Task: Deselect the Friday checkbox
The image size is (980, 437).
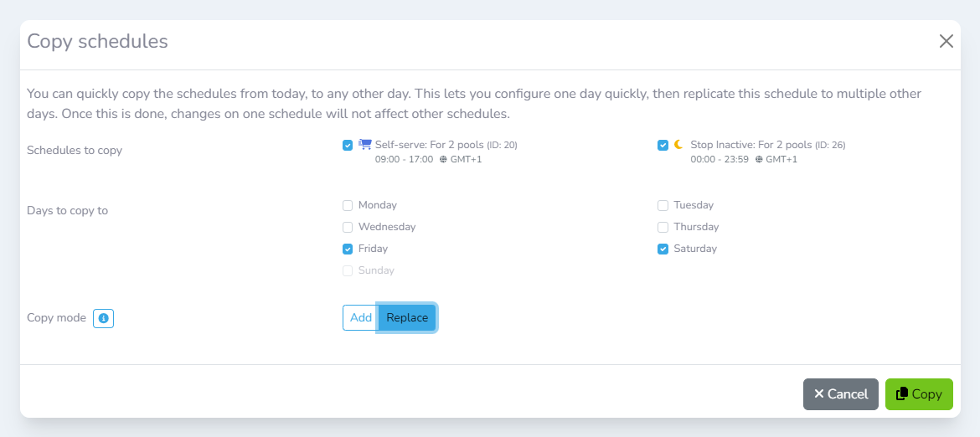Action: (348, 249)
